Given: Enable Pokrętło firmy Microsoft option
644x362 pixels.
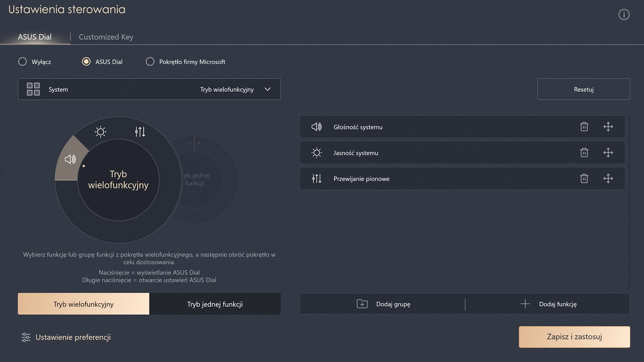Looking at the screenshot, I should coord(150,62).
